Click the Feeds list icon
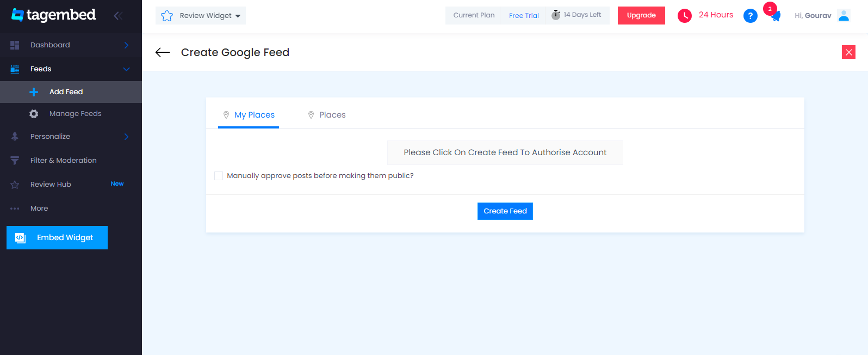 15,69
